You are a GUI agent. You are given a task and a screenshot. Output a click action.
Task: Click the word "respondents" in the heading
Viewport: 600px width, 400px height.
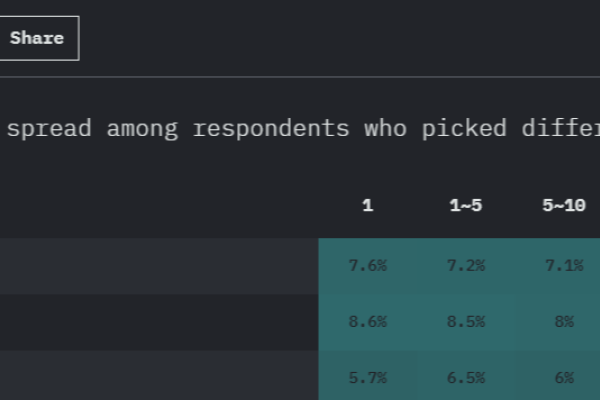point(271,129)
